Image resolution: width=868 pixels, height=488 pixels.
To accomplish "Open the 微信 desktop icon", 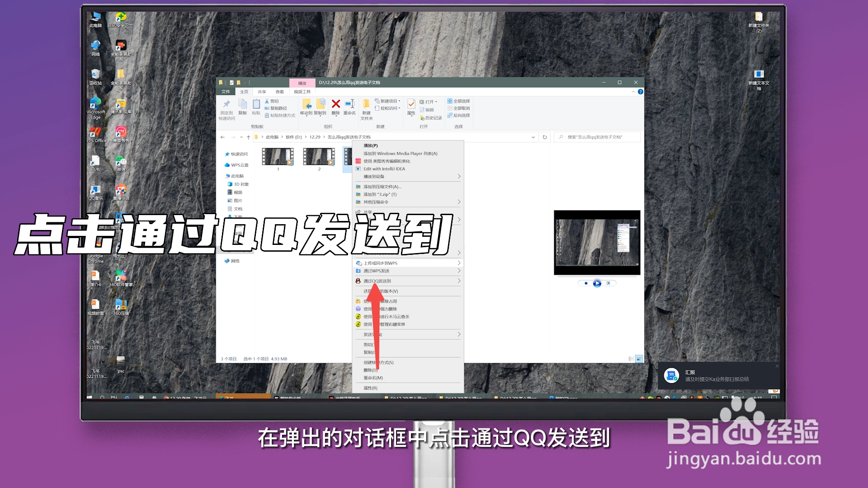I will click(121, 164).
